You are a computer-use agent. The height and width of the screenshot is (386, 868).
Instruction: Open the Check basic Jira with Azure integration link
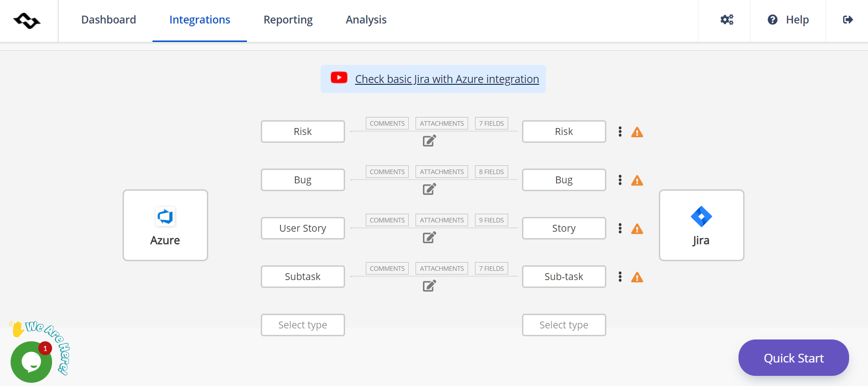tap(447, 79)
